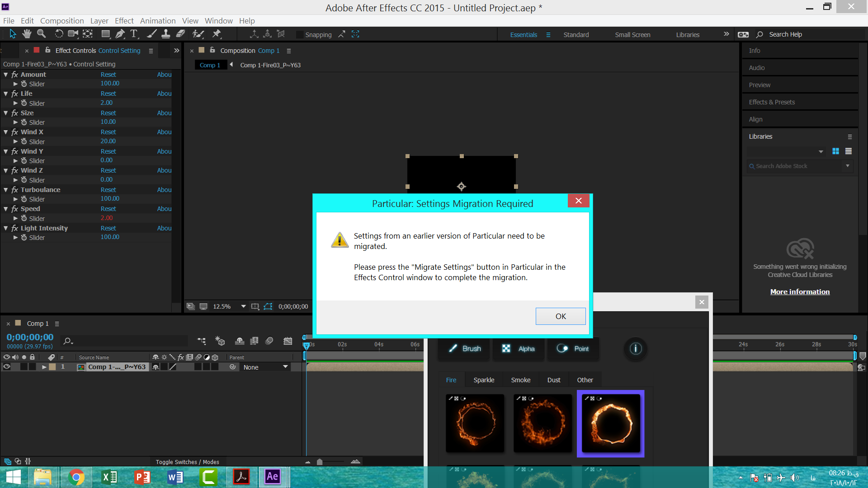Open Word from the taskbar
The image size is (868, 488).
[x=175, y=477]
